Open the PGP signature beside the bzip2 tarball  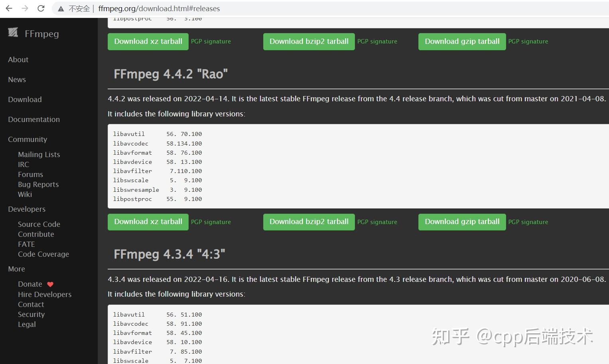pyautogui.click(x=377, y=222)
